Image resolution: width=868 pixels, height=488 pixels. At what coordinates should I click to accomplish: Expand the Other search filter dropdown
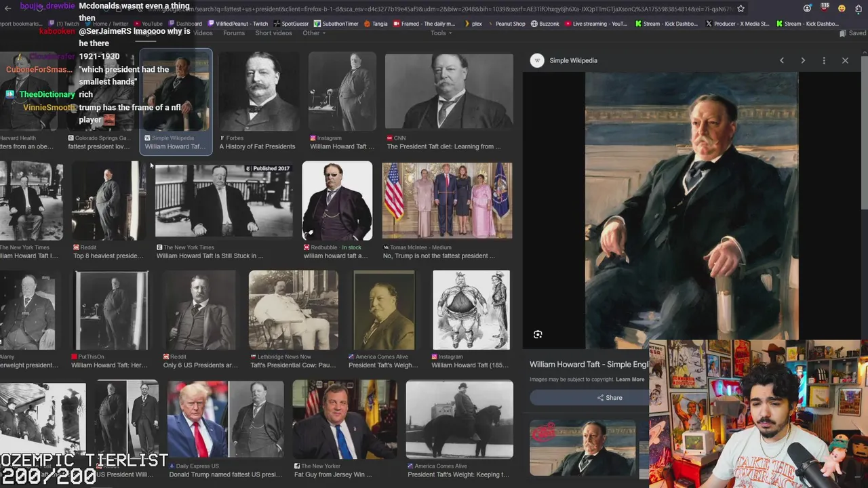coord(314,33)
